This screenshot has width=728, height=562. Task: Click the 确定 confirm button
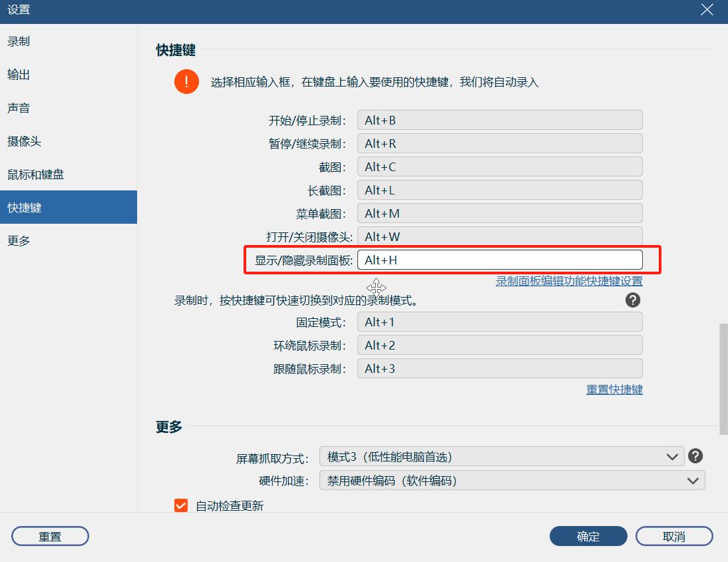[588, 536]
